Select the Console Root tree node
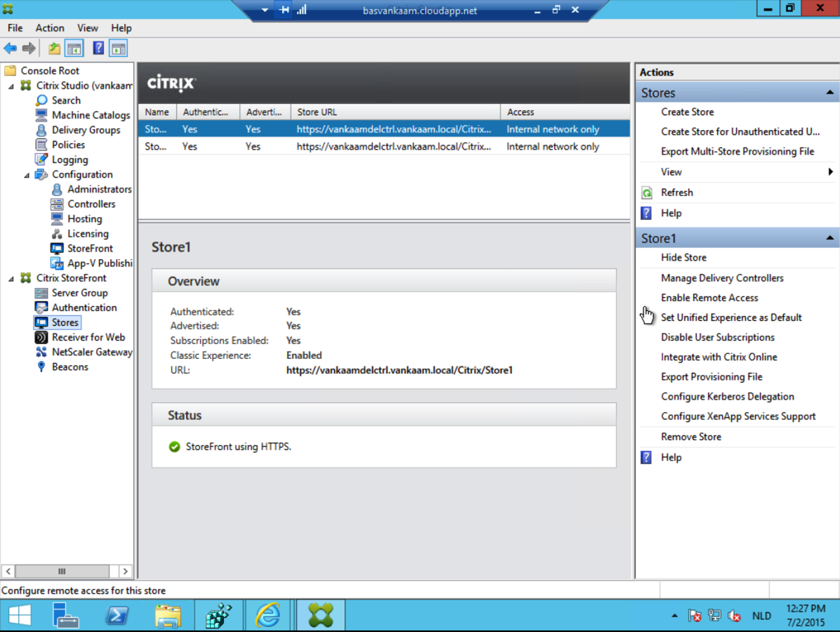 (x=50, y=71)
